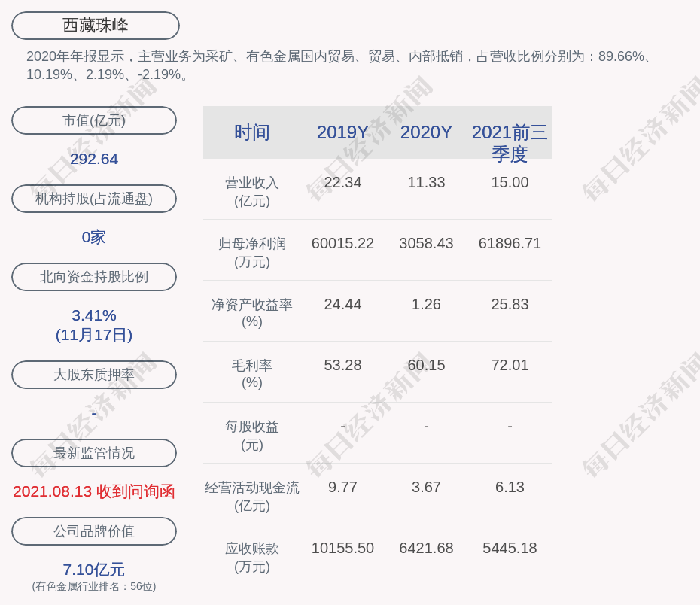Click the 净资产收益率(%) row label

pos(252,313)
